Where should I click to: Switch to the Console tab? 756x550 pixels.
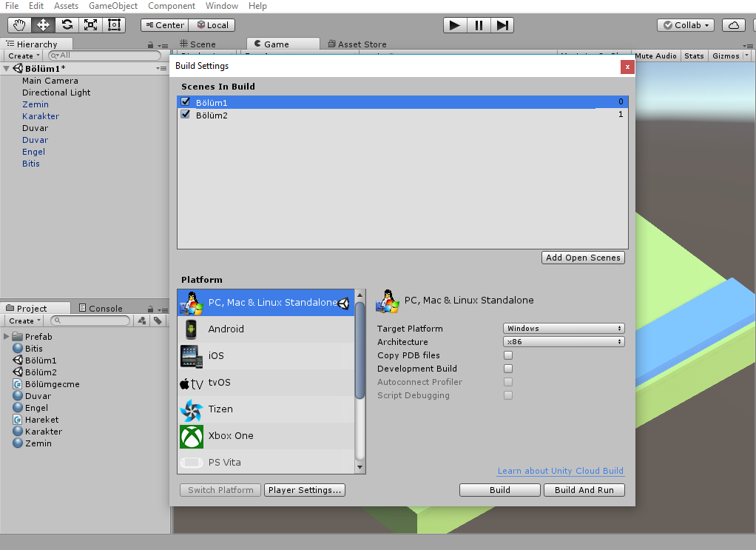[x=101, y=308]
